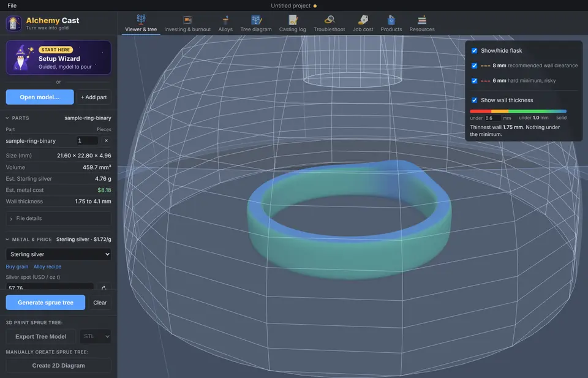Disable the Show wall thickness checkbox

(474, 100)
